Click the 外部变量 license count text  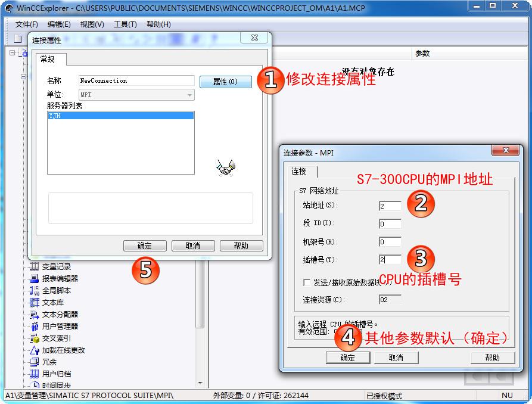pyautogui.click(x=261, y=396)
